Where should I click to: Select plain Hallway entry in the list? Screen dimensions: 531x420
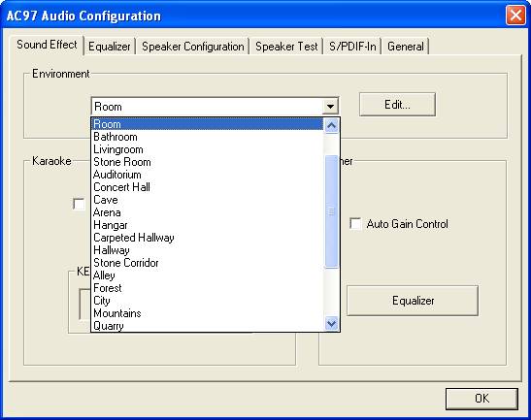pos(208,250)
